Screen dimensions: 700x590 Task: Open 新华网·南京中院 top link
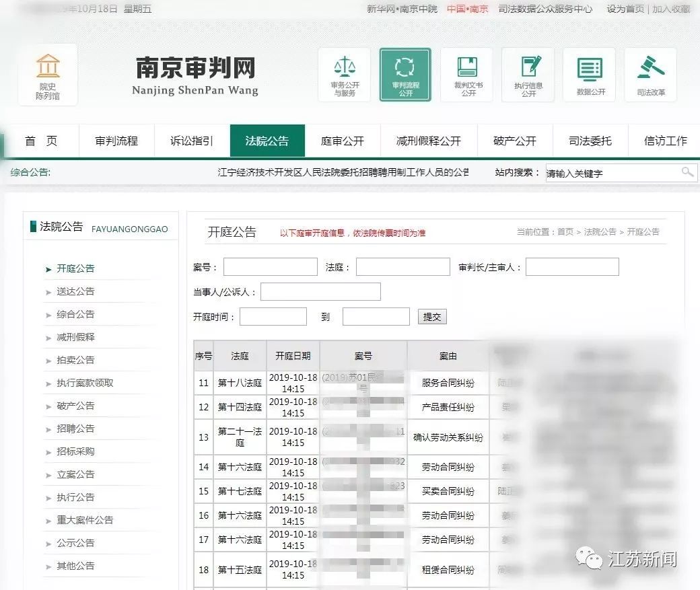402,9
